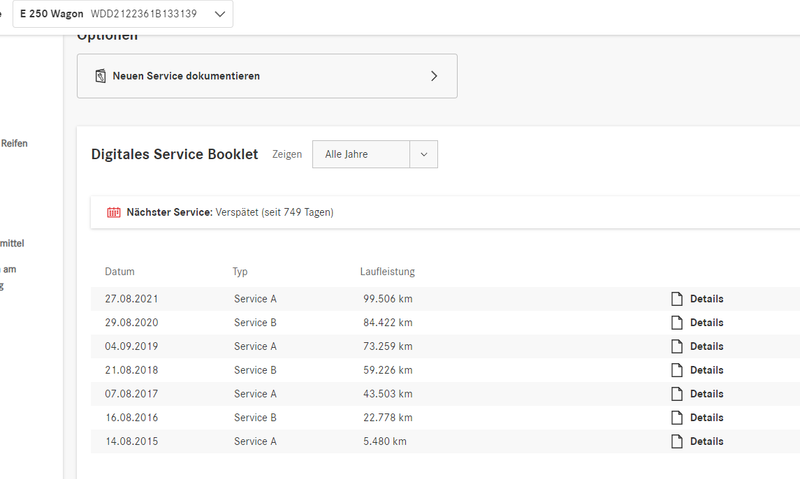Image resolution: width=800 pixels, height=479 pixels.
Task: Open Details for the 27.08.2021 Service A
Action: click(x=707, y=299)
